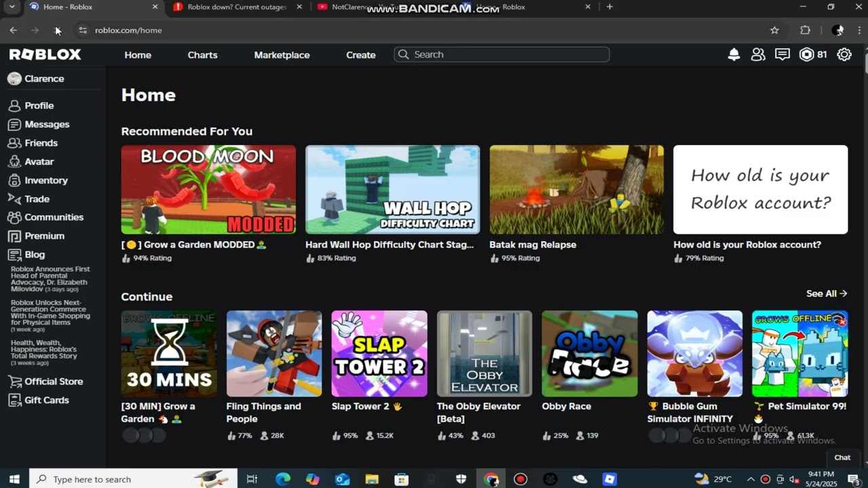Bookmark page with the star icon

tap(774, 30)
